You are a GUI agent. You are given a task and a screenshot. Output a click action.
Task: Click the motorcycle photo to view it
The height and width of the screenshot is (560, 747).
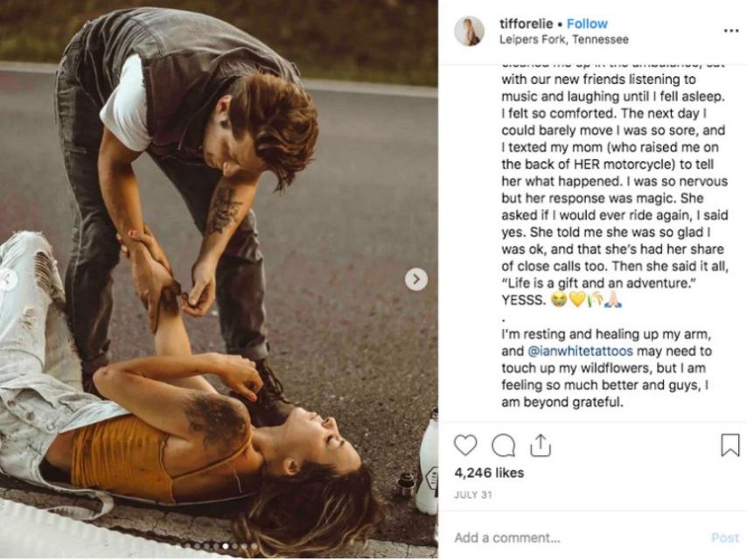point(219,262)
